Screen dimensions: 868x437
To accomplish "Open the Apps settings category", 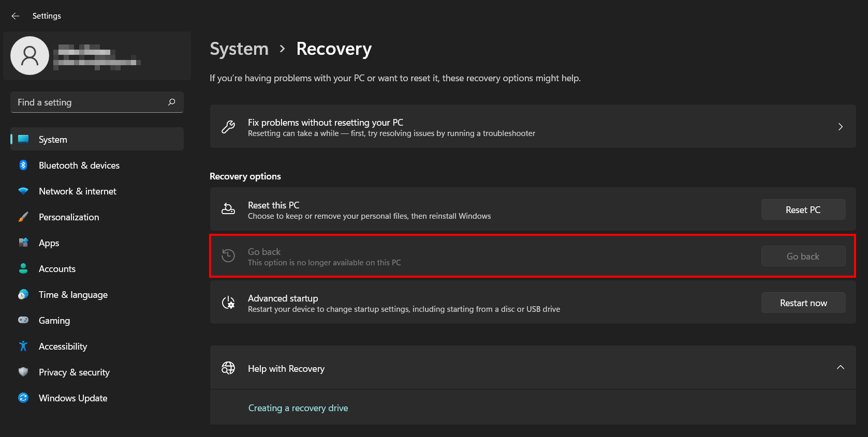I will 49,243.
